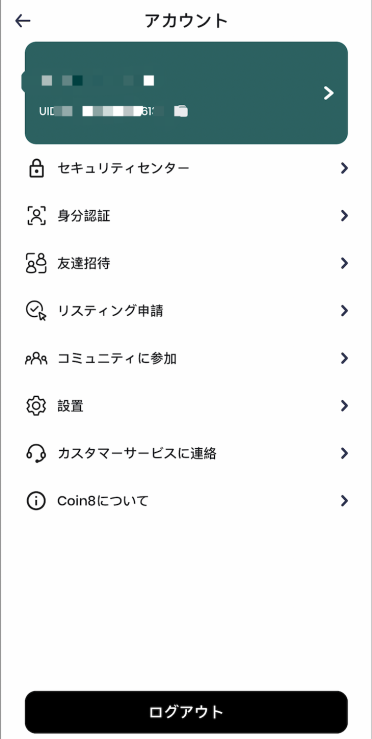Select リスティング申請 menu entry
The height and width of the screenshot is (739, 372).
tap(186, 311)
